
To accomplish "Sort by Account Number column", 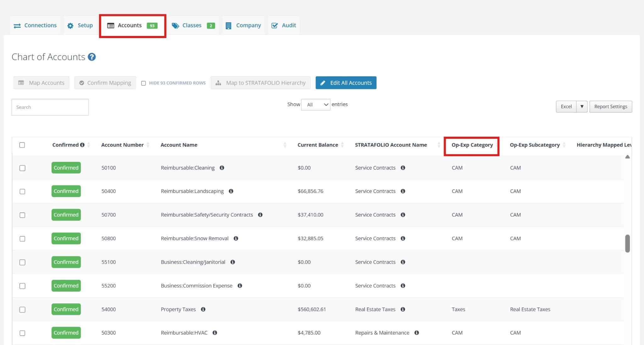I will [122, 145].
